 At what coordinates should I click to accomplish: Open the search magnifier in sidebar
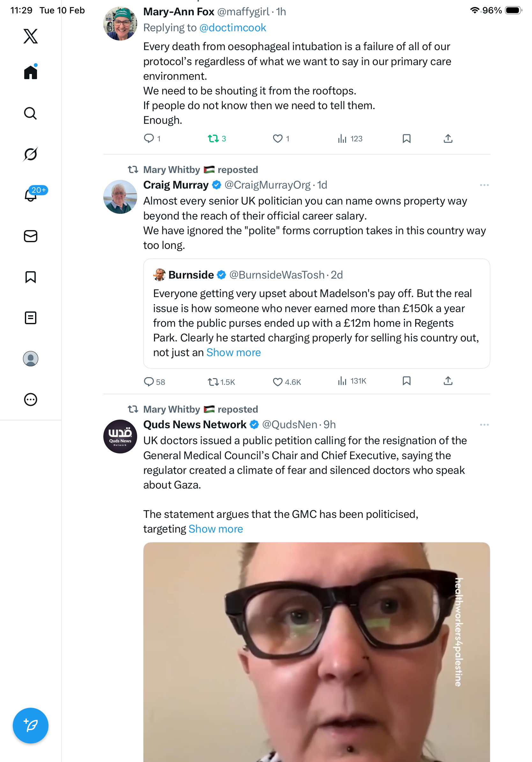point(31,114)
